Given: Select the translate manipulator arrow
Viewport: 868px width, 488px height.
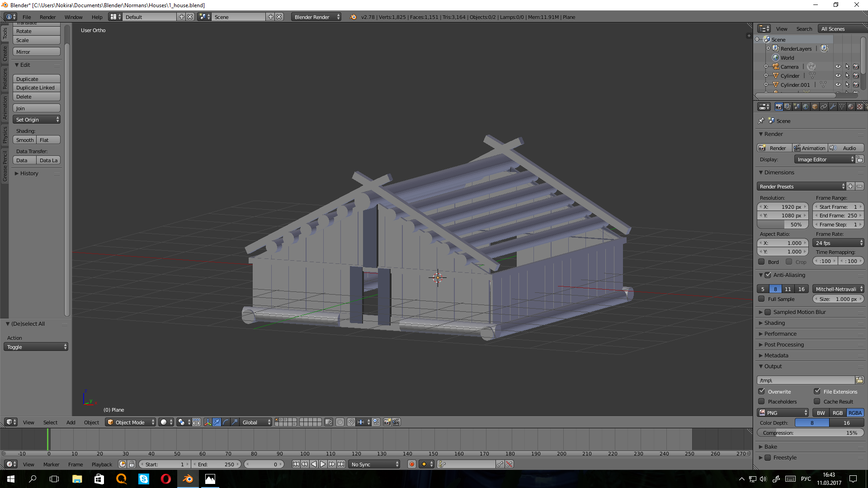Looking at the screenshot, I should point(217,422).
